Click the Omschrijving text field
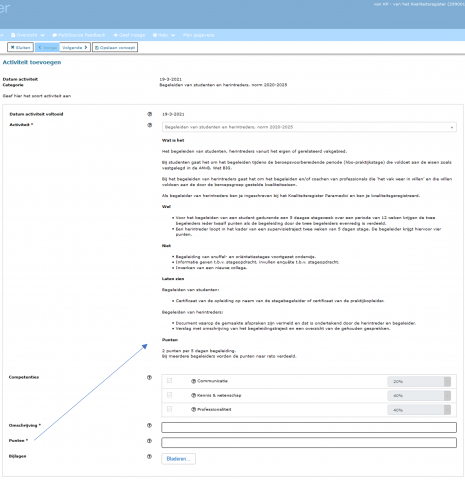Viewport: 465px width, 480px height. (x=309, y=427)
